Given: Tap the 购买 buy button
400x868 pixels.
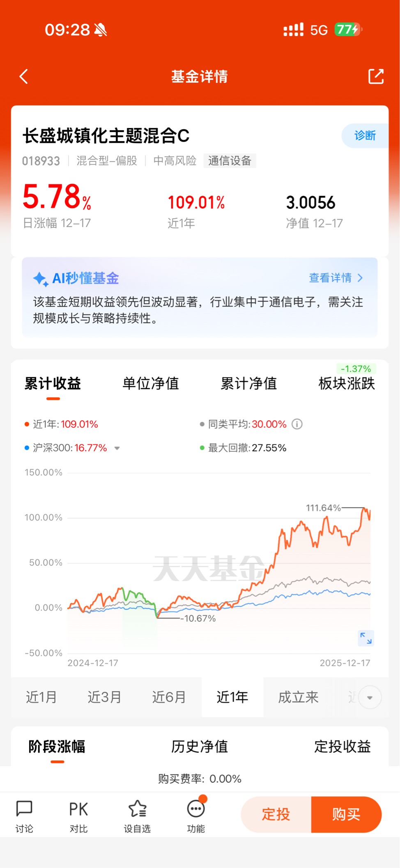Looking at the screenshot, I should click(x=347, y=815).
